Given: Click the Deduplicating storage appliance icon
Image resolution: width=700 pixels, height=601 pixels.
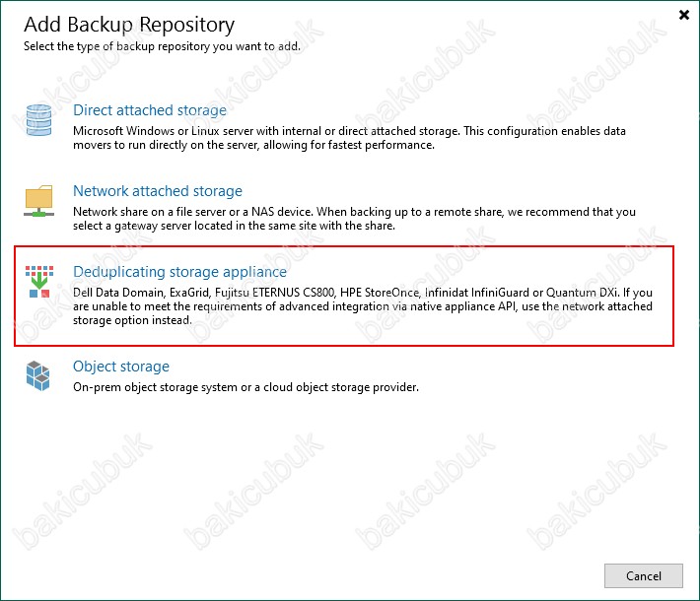Looking at the screenshot, I should tap(39, 282).
